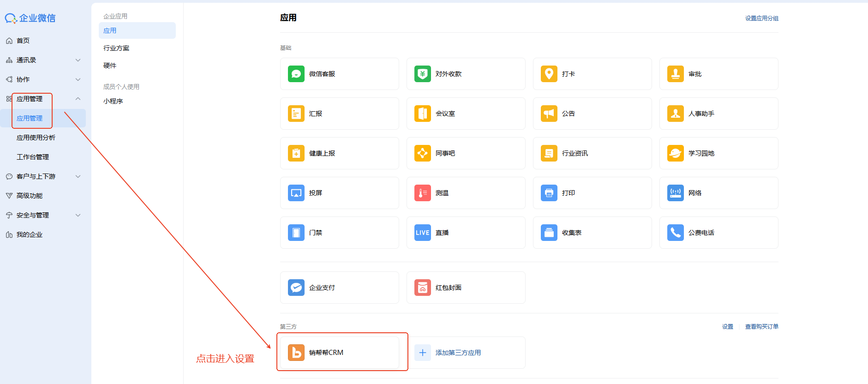Open the 微信客服 green chat icon
The width and height of the screenshot is (868, 384).
pyautogui.click(x=296, y=74)
